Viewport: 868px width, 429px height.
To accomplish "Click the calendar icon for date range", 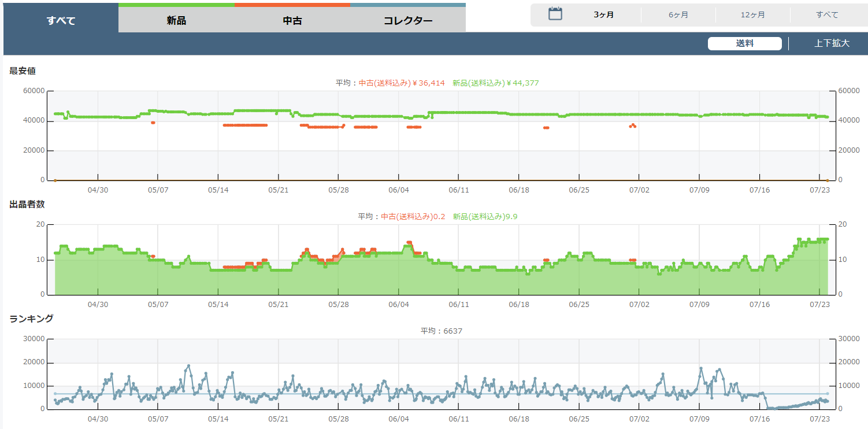I will (555, 14).
